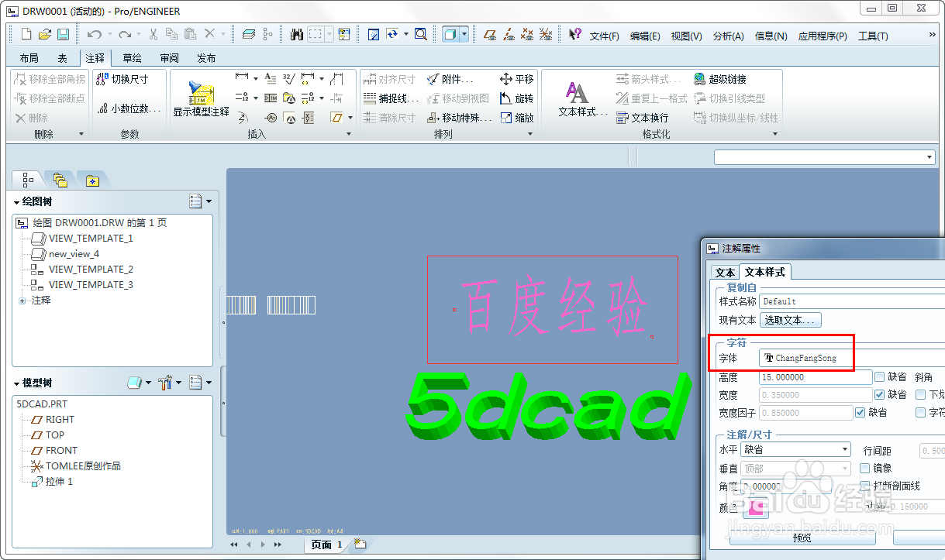Open the 草绘 sketch ribbon tab
Screen dimensions: 945x560
coord(132,58)
